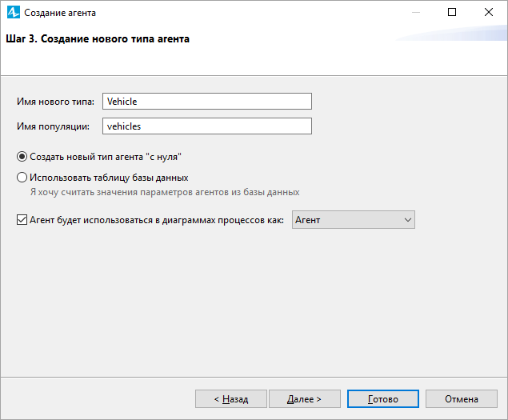Toggle the Агент будет использоваться в диаграммах checkbox
This screenshot has width=508, height=420.
coord(22,220)
